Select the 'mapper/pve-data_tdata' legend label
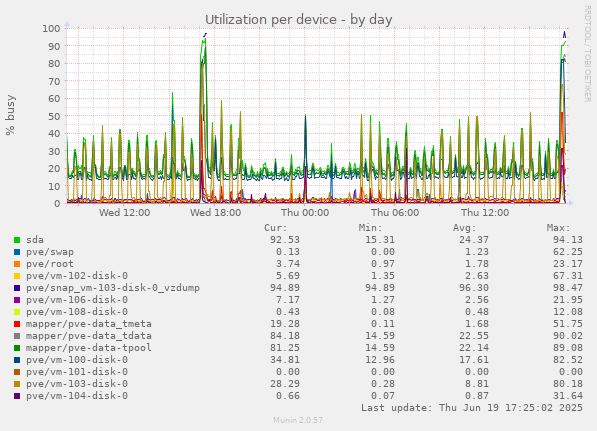This screenshot has height=431, width=597. point(89,336)
